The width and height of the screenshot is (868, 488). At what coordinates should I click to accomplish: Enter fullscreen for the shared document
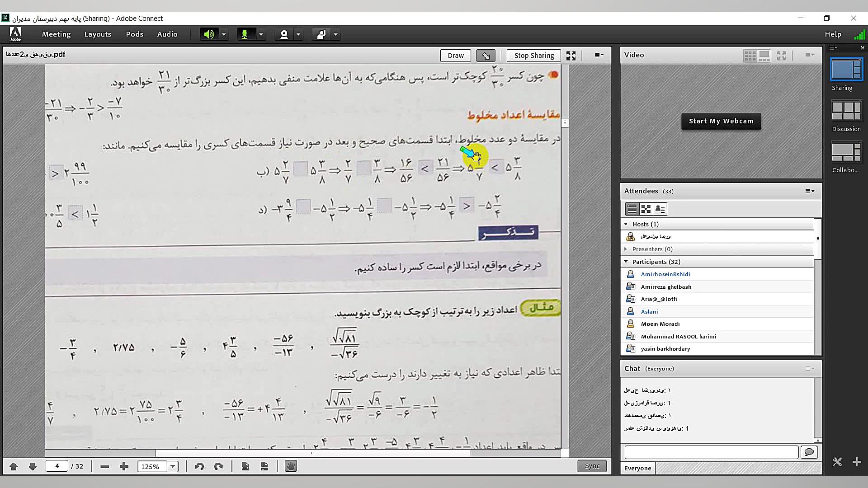(x=571, y=55)
